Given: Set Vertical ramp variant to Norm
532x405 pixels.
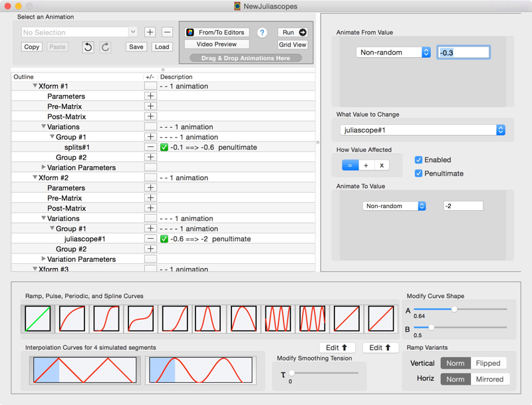Looking at the screenshot, I should tap(456, 363).
